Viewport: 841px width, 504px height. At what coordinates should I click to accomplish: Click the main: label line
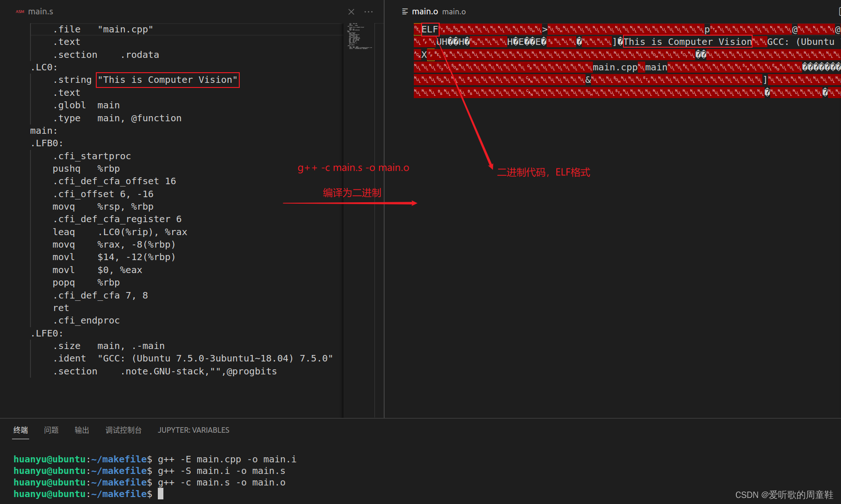click(44, 131)
